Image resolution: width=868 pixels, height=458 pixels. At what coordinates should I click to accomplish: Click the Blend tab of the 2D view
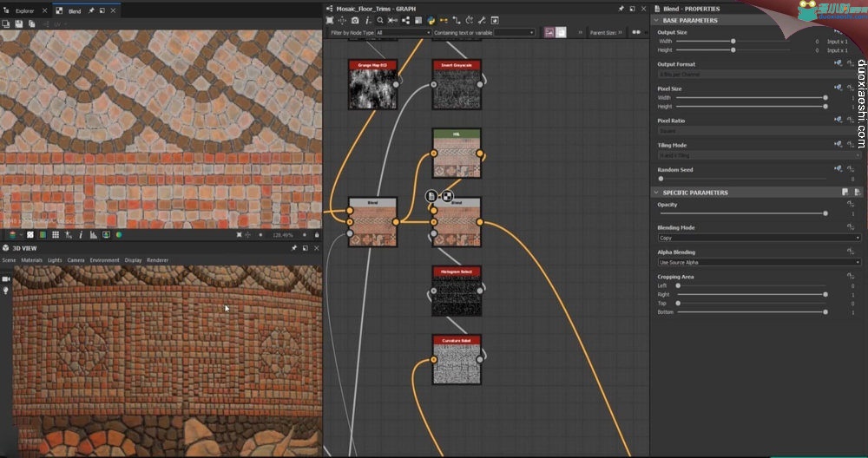pos(75,10)
